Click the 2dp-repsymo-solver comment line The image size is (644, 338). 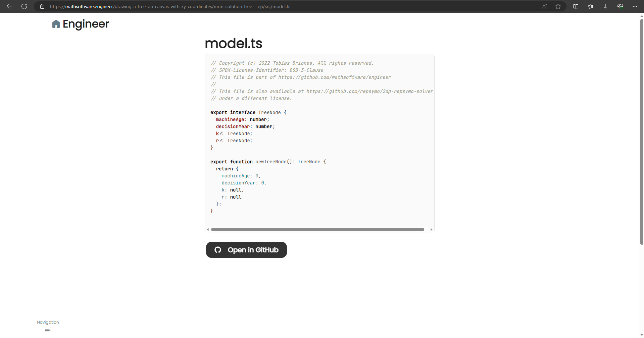(x=322, y=91)
